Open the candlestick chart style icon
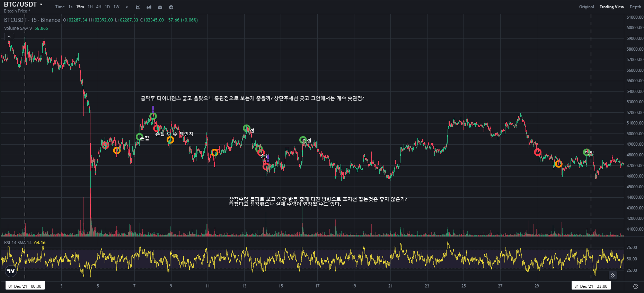This screenshot has width=644, height=293. coord(149,7)
